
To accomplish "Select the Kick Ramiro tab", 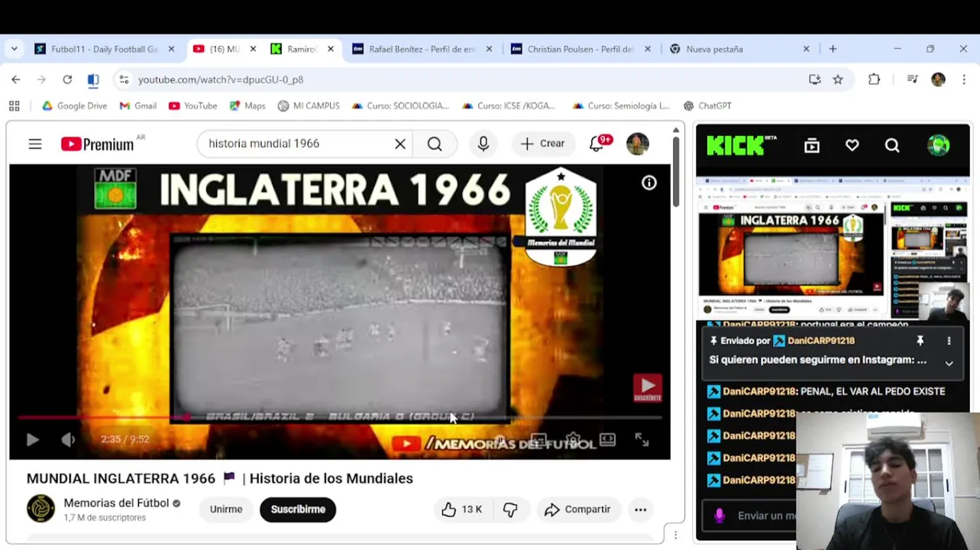I will 302,49.
